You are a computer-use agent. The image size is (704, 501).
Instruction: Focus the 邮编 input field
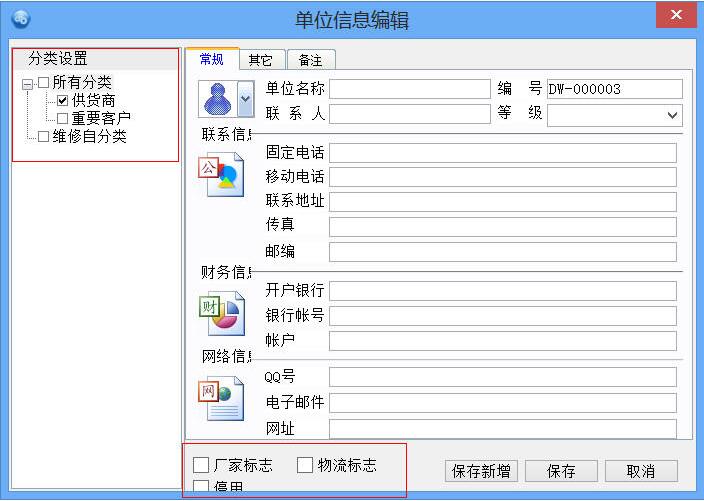(x=503, y=252)
